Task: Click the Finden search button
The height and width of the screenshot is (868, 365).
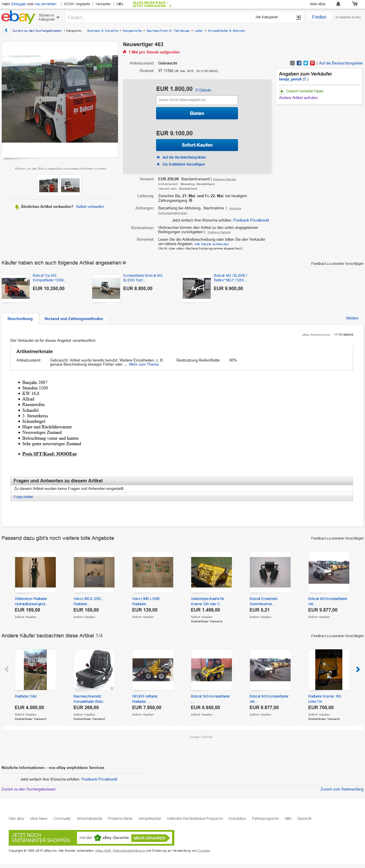Action: tap(319, 17)
